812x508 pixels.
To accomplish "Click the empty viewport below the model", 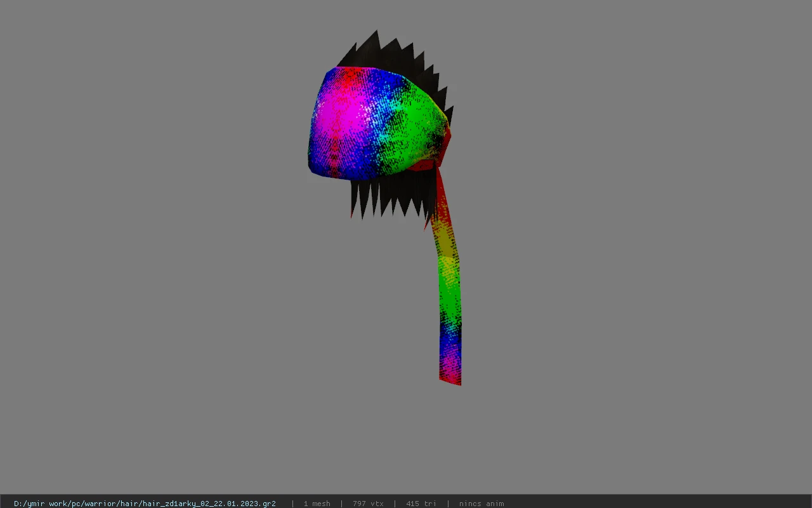I will (x=406, y=444).
